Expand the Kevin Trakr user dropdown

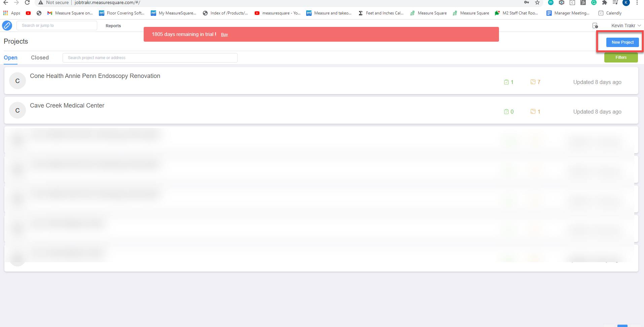click(x=626, y=26)
